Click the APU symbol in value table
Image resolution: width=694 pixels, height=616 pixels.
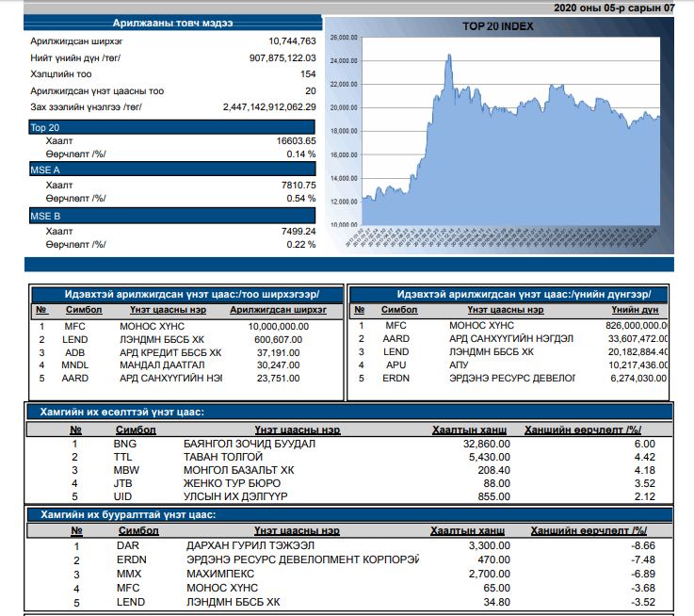click(395, 365)
